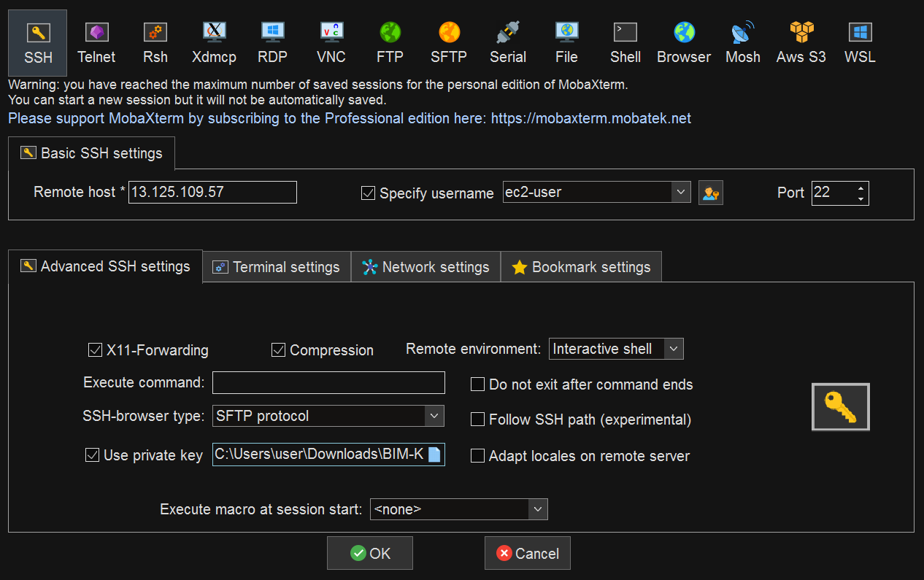This screenshot has width=924, height=580.
Task: Choose the Aws S3 session type
Action: click(801, 43)
